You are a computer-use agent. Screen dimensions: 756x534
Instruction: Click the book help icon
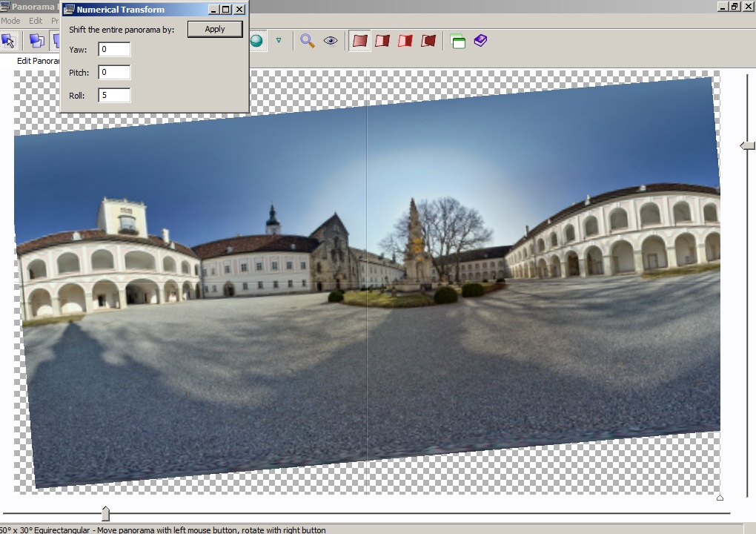click(x=481, y=41)
